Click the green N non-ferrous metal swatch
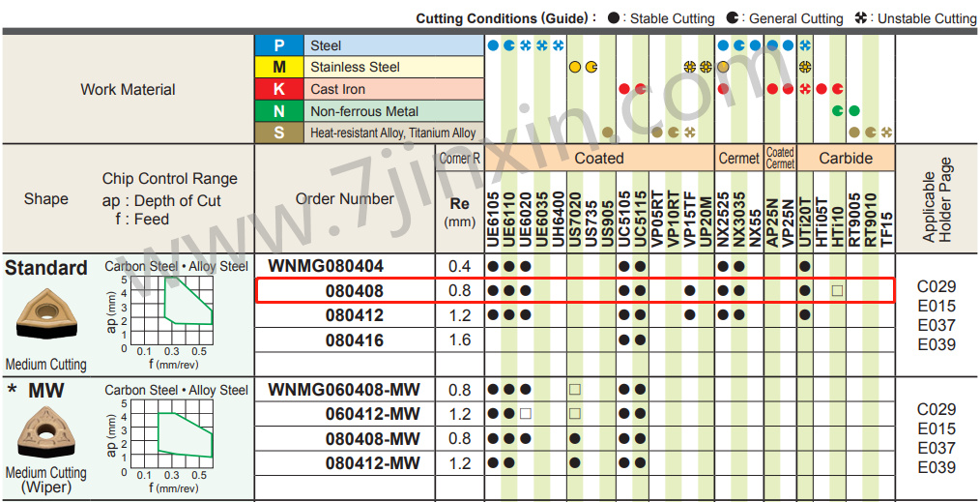The width and height of the screenshot is (980, 502). [x=279, y=111]
